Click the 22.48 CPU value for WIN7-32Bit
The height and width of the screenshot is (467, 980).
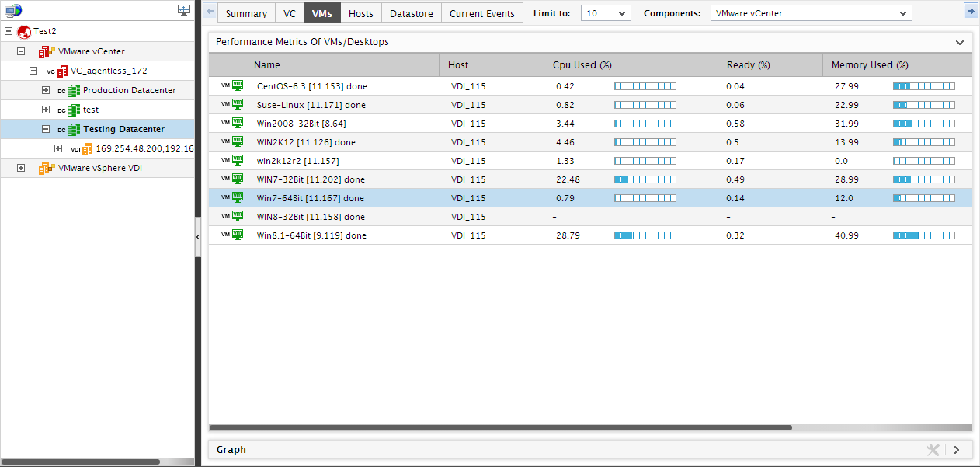click(568, 179)
